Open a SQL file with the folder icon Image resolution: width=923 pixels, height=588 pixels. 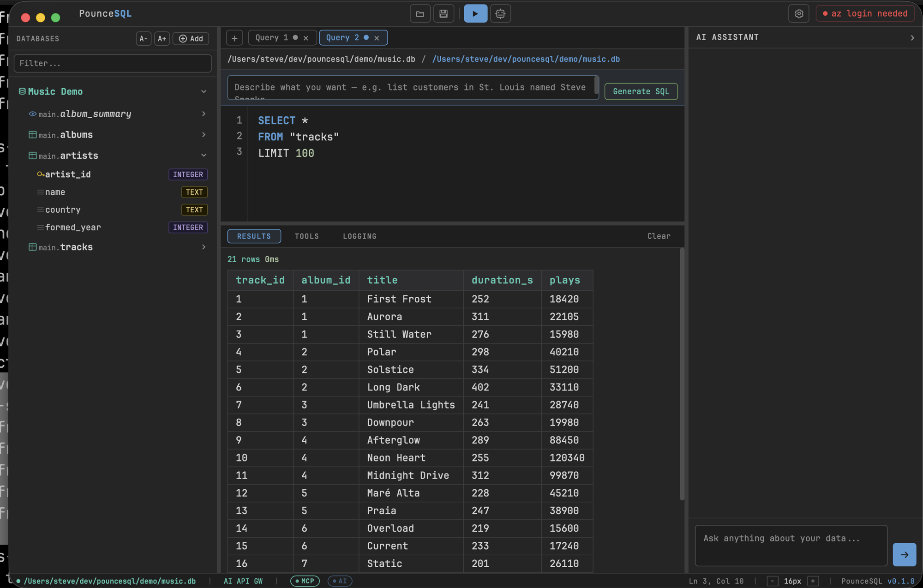click(420, 14)
